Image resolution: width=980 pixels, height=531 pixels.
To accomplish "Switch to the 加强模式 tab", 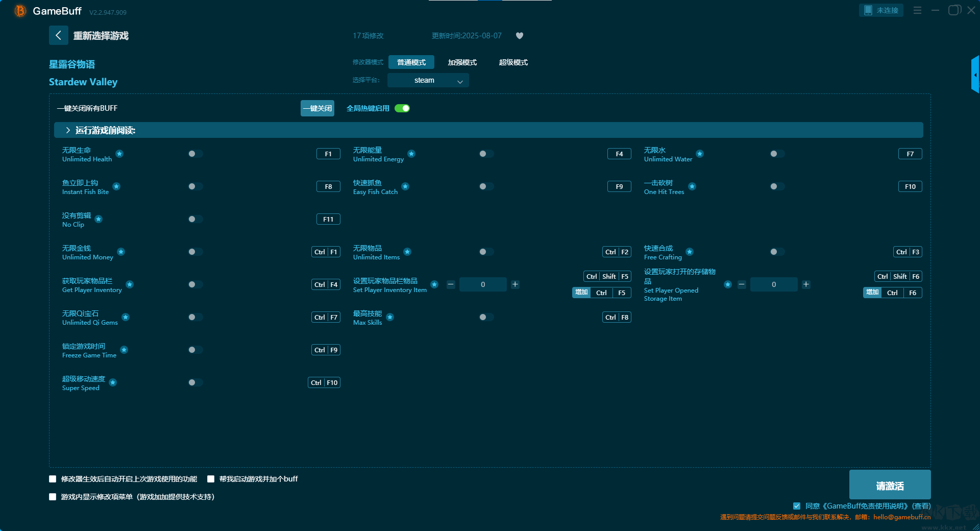I will click(462, 62).
